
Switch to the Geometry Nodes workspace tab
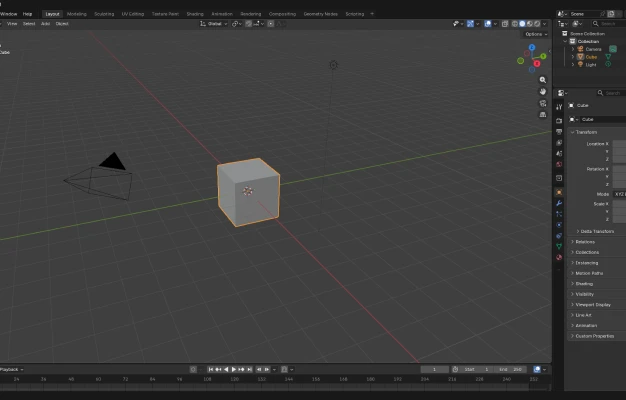(320, 14)
